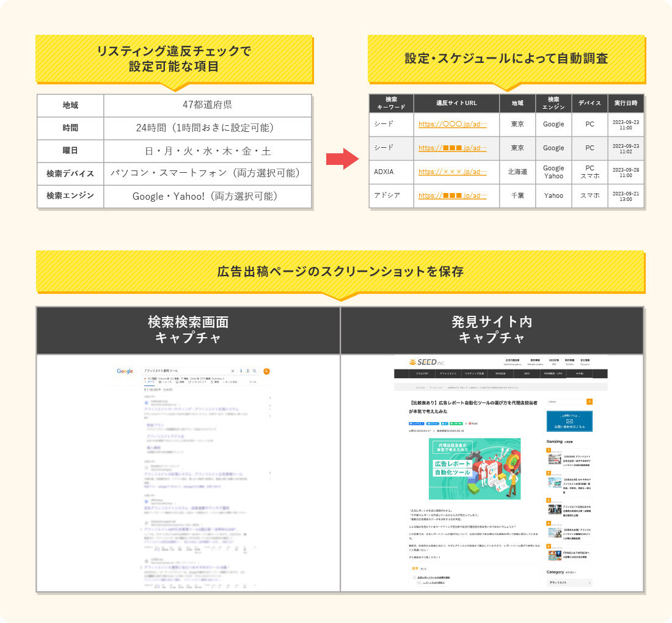Collapse the 目次 with the 閉じる toggle
The height and width of the screenshot is (623, 672).
423,568
